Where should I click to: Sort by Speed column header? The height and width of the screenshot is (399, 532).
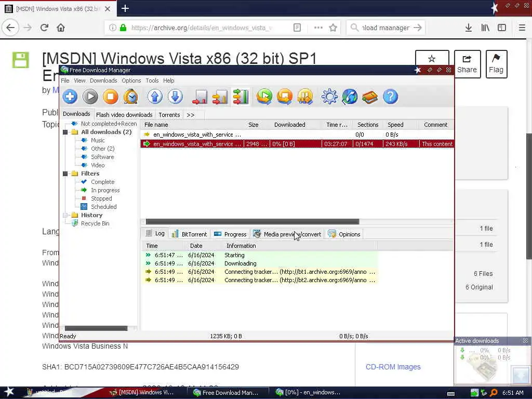click(402, 125)
